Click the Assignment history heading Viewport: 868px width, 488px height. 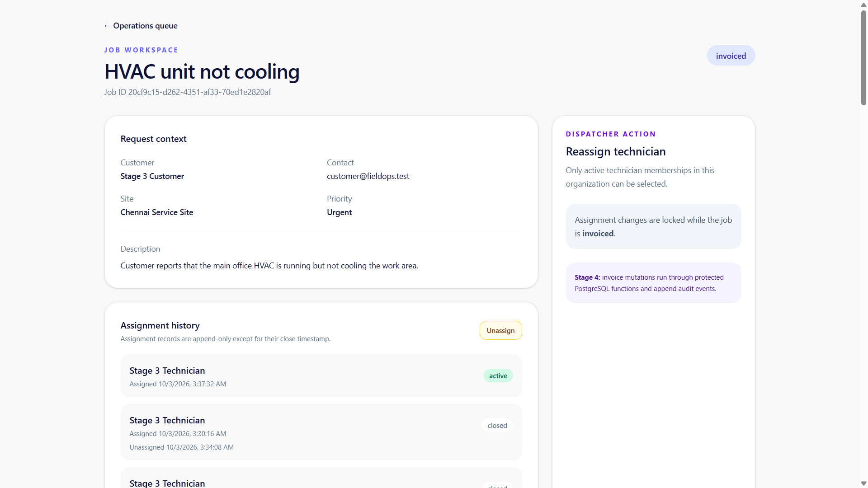(x=160, y=325)
